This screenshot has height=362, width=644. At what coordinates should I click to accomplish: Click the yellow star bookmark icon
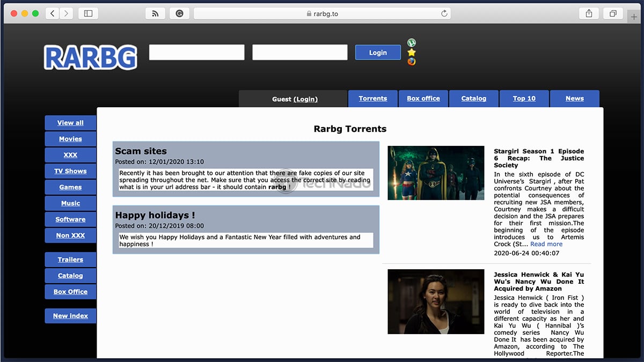click(412, 52)
